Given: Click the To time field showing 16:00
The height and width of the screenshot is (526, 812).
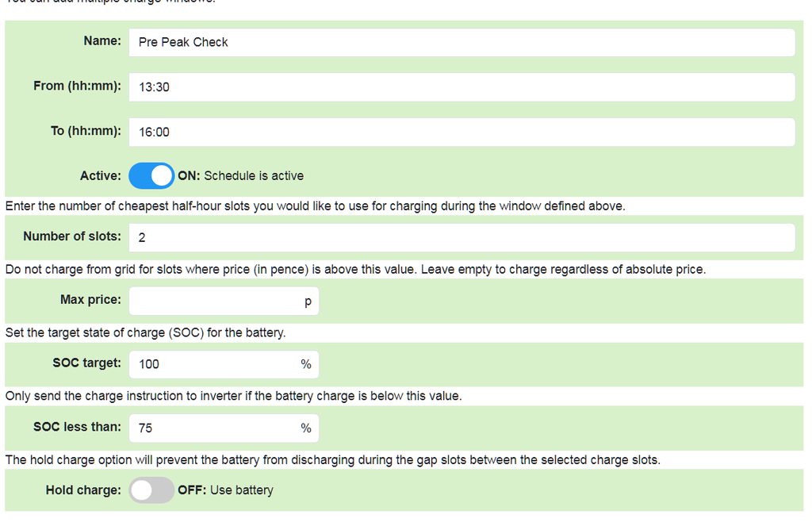Looking at the screenshot, I should pyautogui.click(x=462, y=132).
